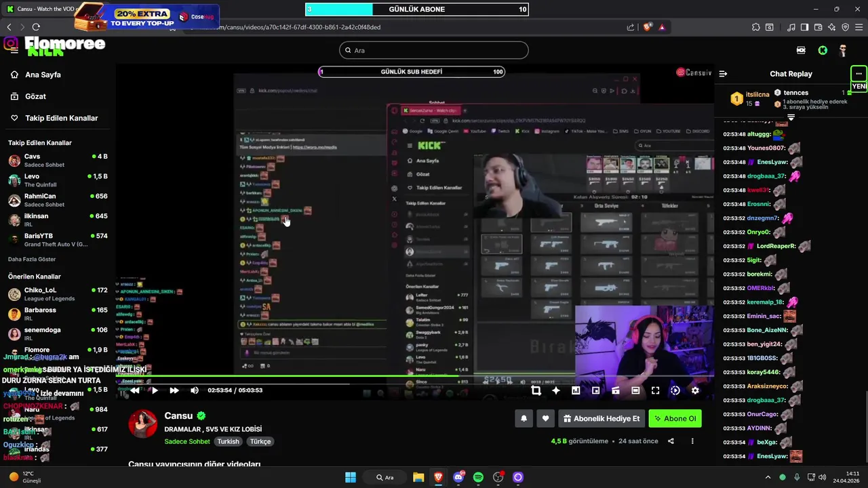Open the clips camera icon in header
The height and width of the screenshot is (488, 868).
tap(801, 50)
